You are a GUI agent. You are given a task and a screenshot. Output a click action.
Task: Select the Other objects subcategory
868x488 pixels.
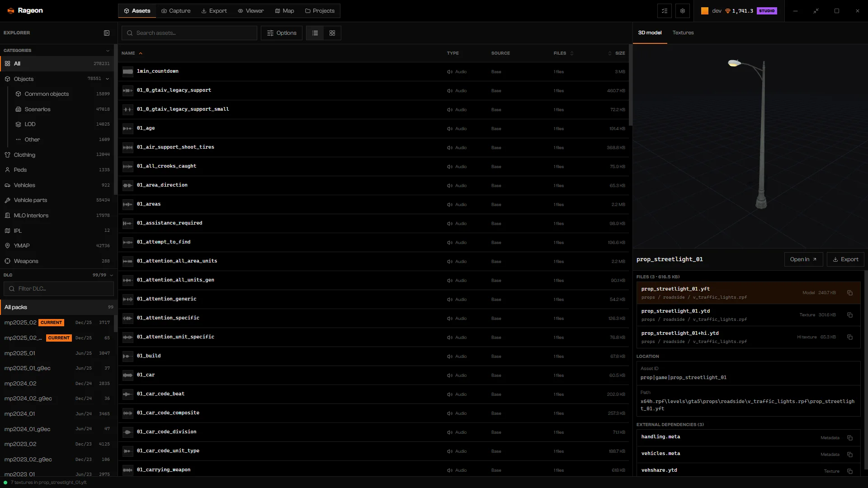tap(62, 140)
